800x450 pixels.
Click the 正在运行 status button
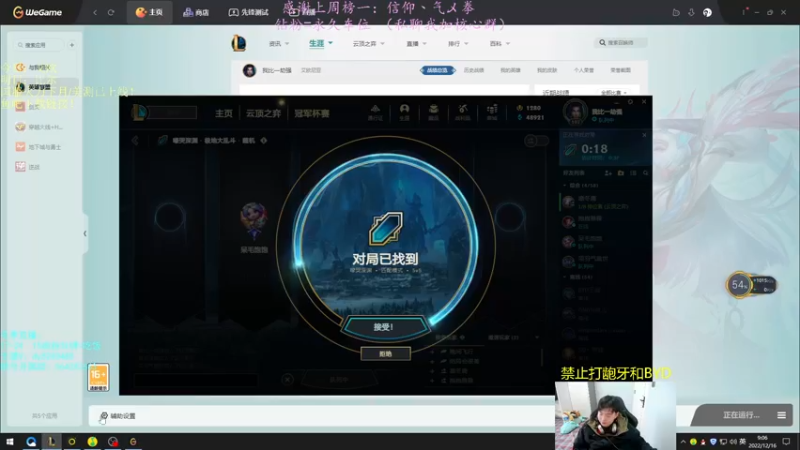[x=741, y=415]
